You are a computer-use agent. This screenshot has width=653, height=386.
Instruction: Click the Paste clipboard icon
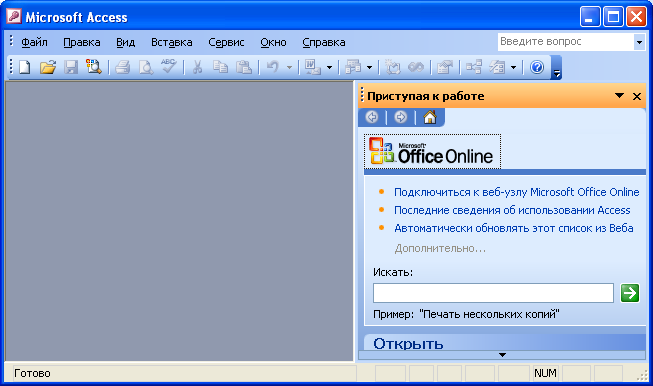point(244,67)
